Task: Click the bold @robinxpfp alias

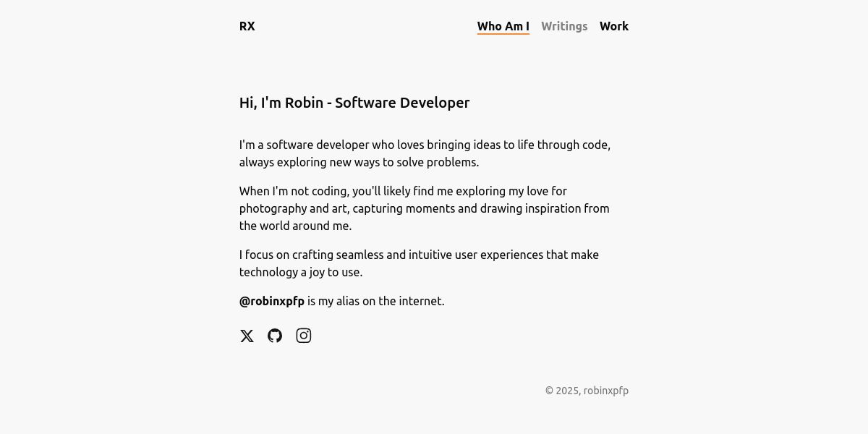Action: coord(272,301)
